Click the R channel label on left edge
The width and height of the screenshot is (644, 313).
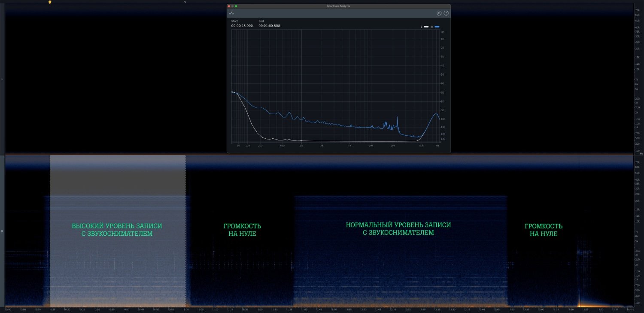[x=2, y=231]
